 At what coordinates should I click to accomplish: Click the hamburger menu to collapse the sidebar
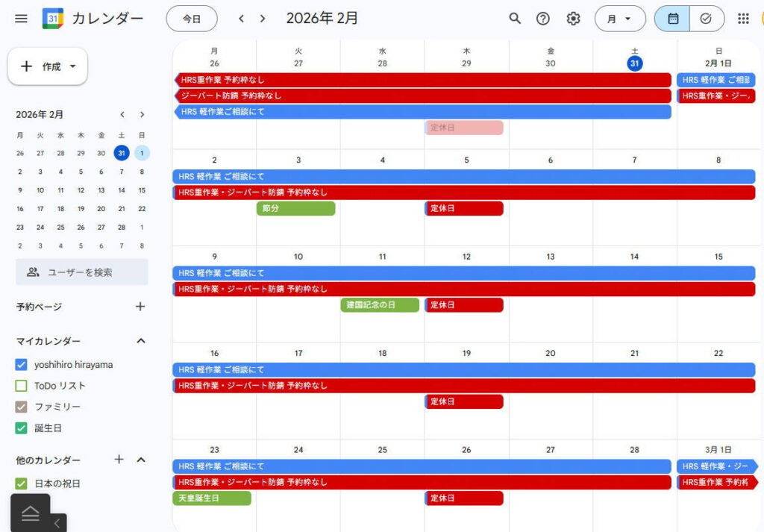[20, 19]
